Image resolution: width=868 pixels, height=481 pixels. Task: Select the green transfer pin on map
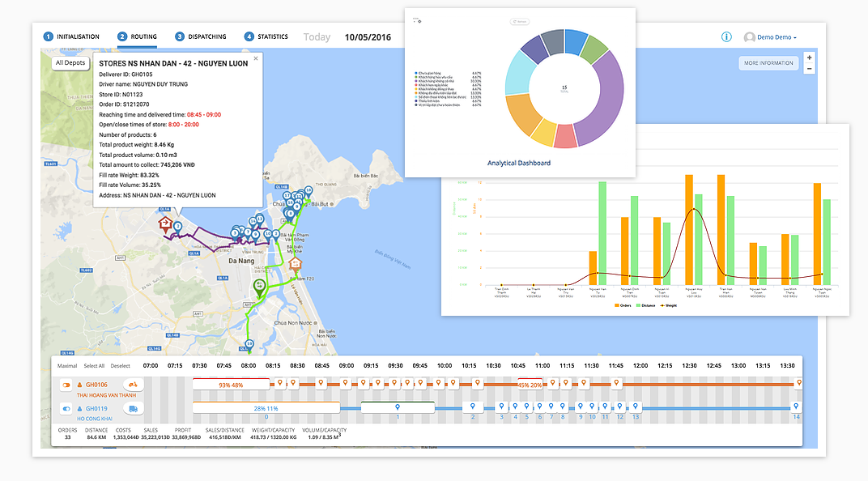point(259,287)
